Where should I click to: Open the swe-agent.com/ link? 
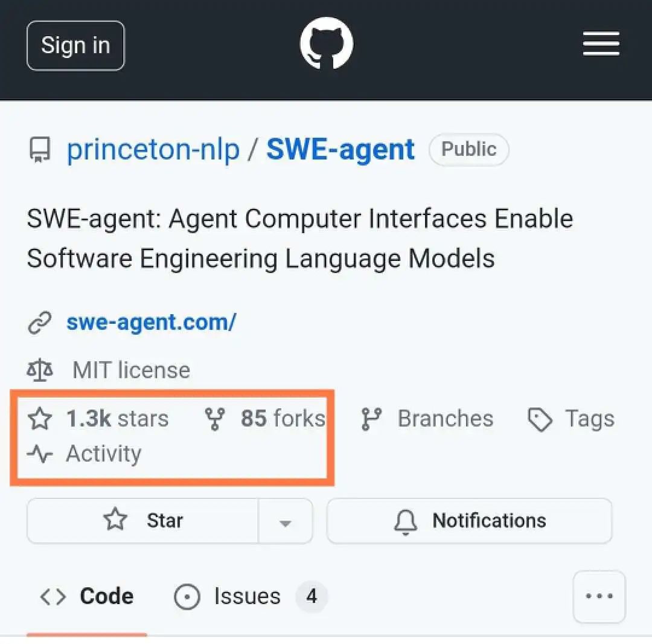pyautogui.click(x=152, y=323)
